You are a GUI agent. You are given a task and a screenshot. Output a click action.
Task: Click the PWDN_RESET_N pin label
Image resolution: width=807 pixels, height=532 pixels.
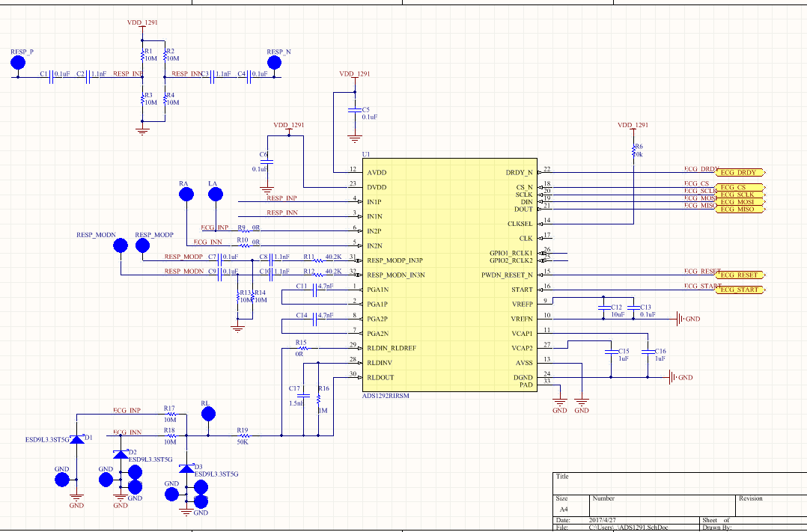tap(507, 275)
